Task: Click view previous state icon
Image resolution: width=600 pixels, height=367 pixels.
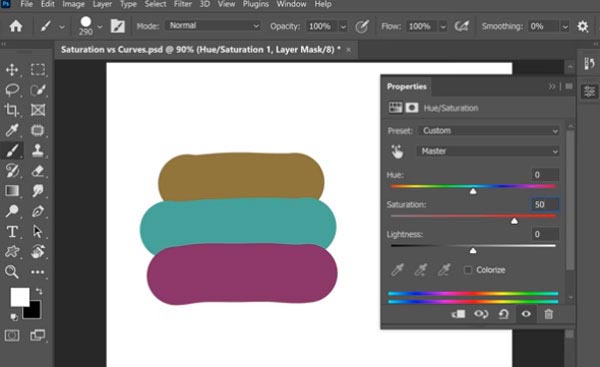Action: (481, 314)
